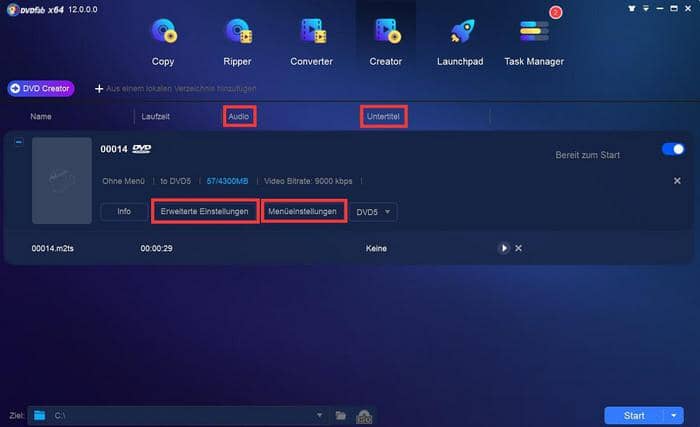Click the Info button
Image resolution: width=700 pixels, height=427 pixels.
pyautogui.click(x=124, y=212)
